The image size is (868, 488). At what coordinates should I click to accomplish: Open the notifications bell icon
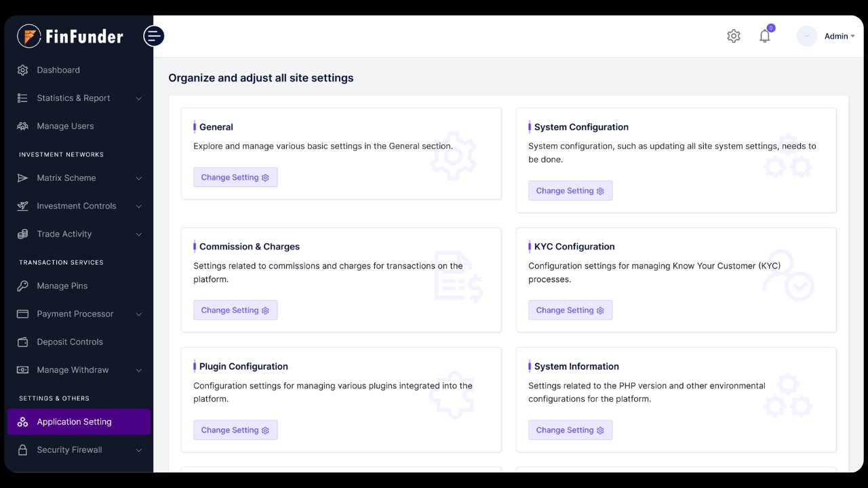point(765,36)
